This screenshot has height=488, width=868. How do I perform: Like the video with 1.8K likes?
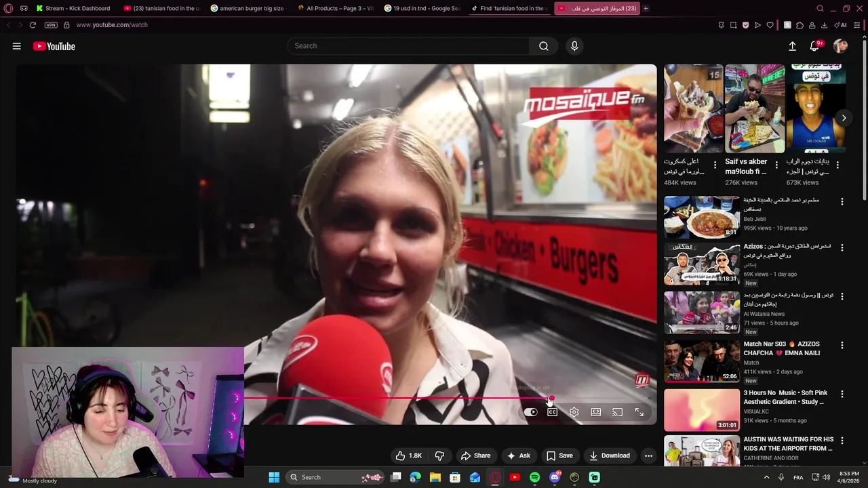pos(409,455)
